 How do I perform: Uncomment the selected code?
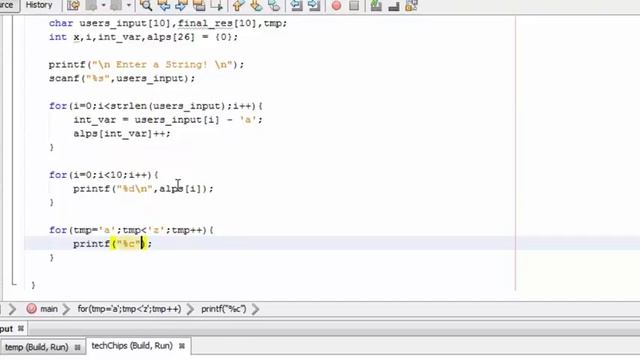393,6
